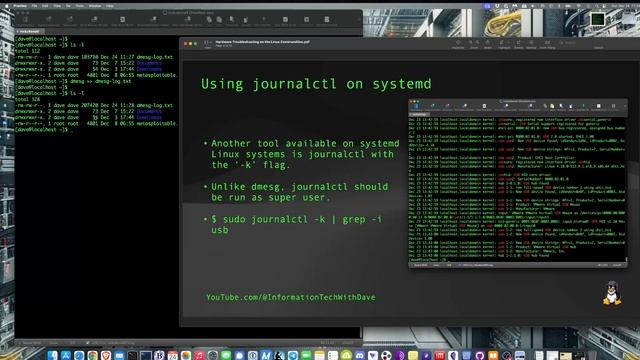The image size is (640, 360).
Task: Click the 'sudo journalctl -k | grep -i usb' command text
Action: click(x=297, y=224)
